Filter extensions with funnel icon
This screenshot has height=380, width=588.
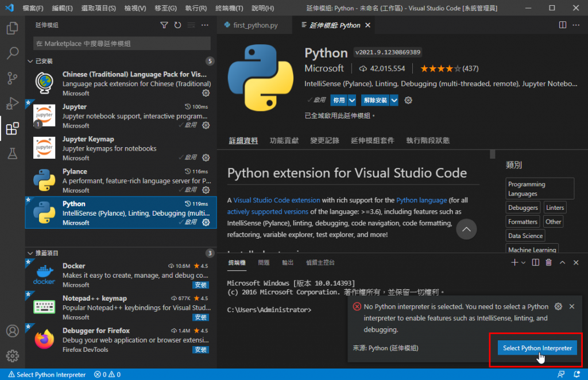click(x=164, y=25)
